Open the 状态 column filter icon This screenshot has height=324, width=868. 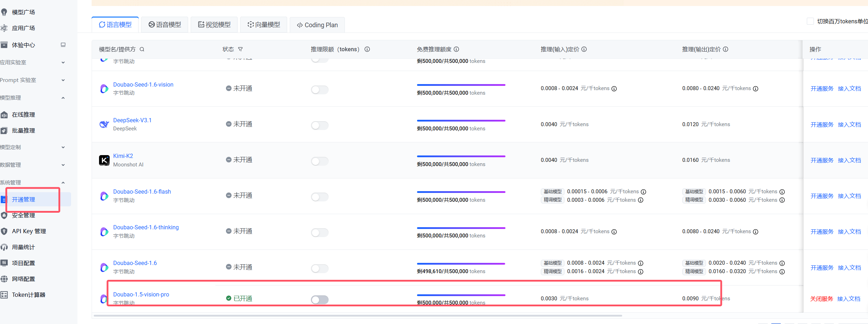coord(241,49)
